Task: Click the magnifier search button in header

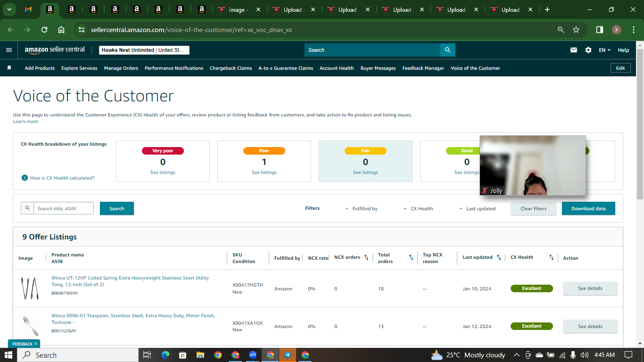Action: point(447,50)
